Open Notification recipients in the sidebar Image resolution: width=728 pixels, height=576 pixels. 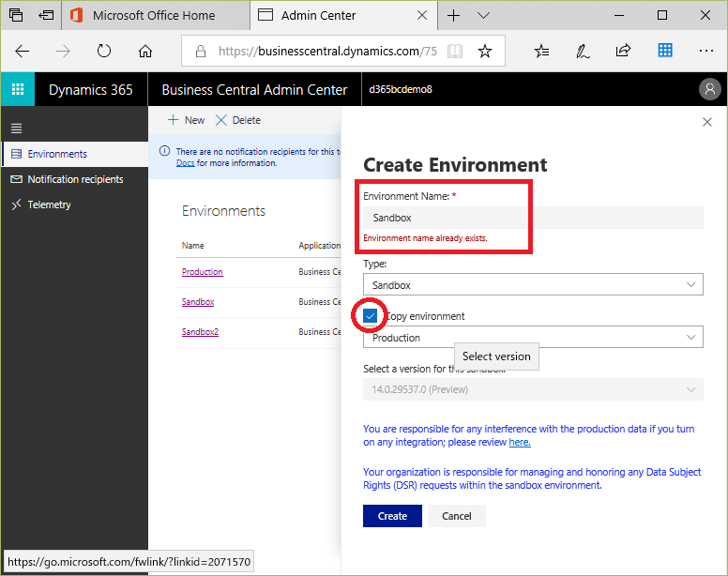75,179
